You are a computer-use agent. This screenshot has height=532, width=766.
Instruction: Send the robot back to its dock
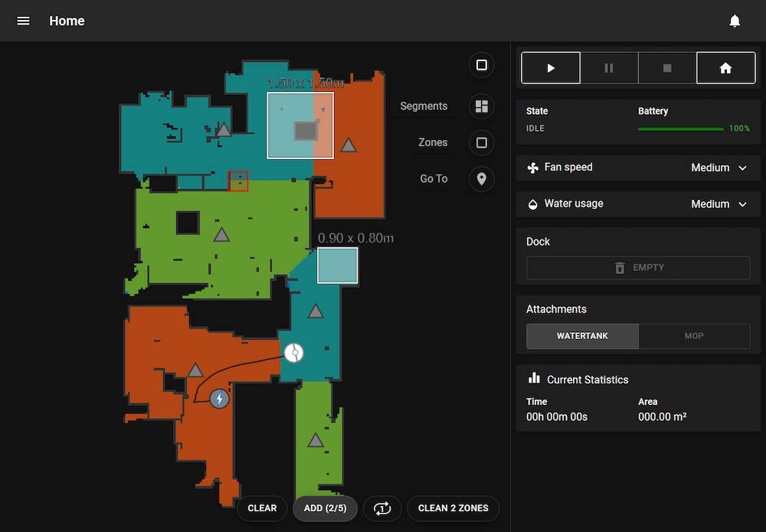point(725,67)
